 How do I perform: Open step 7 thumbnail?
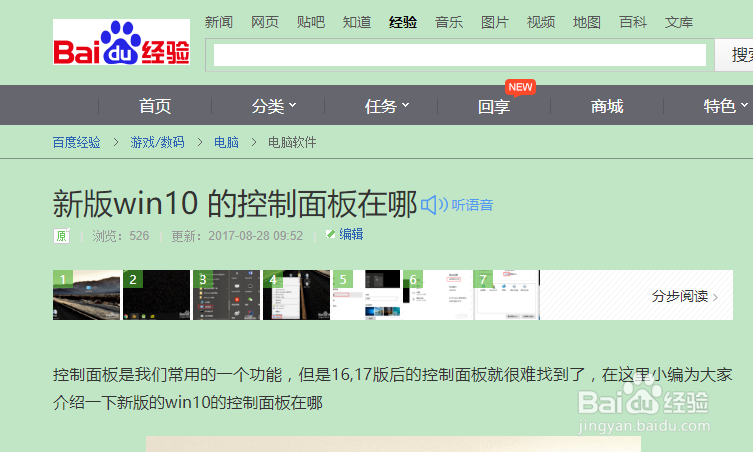507,295
